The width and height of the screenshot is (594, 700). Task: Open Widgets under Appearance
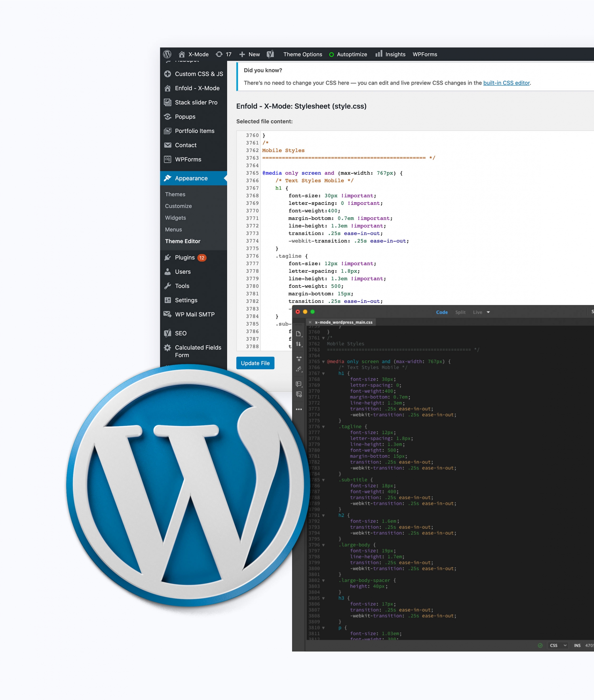176,218
